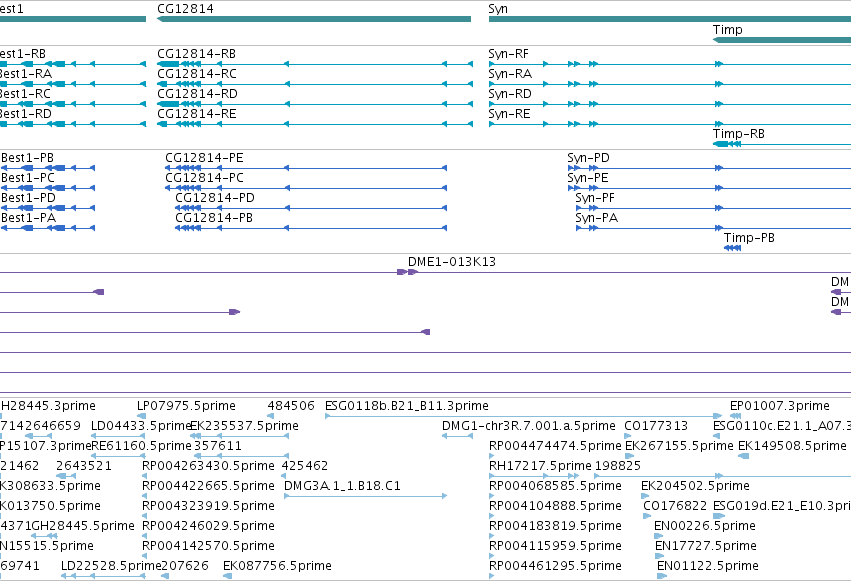Select the RP004142570.5prime EST label
This screenshot has width=851, height=581.
tap(208, 547)
